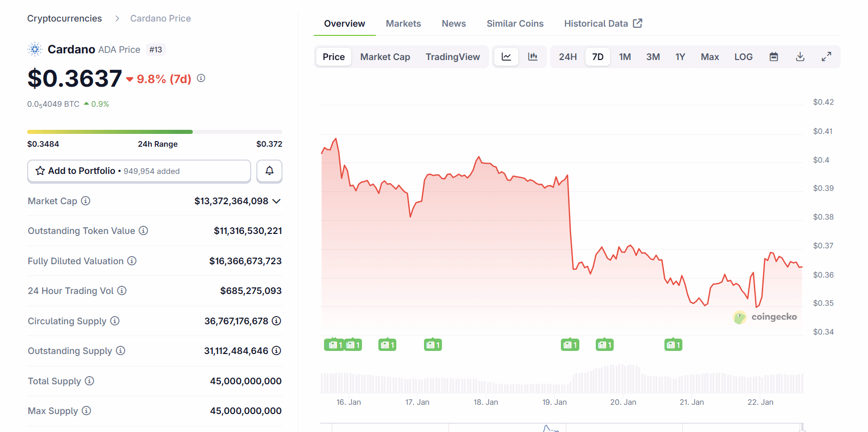The image size is (868, 432).
Task: Switch to the Similar Coins tab
Action: coord(515,24)
